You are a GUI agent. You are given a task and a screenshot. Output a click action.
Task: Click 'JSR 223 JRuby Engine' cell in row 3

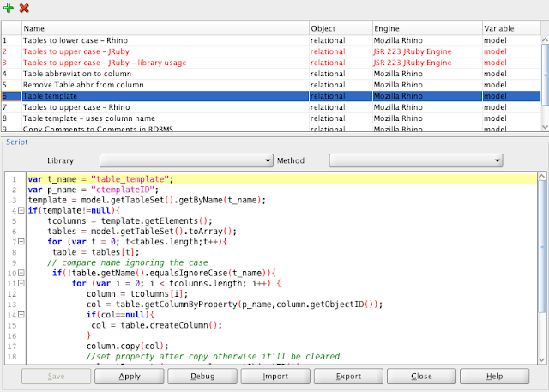click(427, 63)
